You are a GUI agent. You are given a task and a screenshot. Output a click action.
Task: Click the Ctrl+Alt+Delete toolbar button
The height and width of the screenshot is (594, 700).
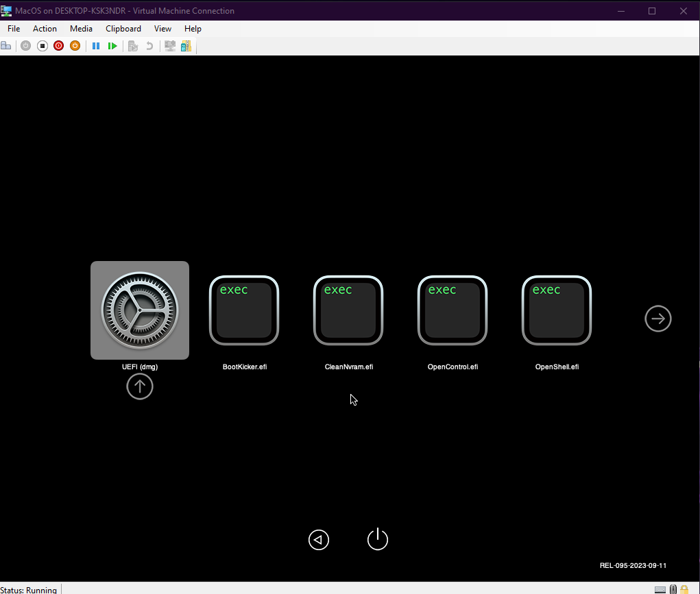tap(6, 46)
